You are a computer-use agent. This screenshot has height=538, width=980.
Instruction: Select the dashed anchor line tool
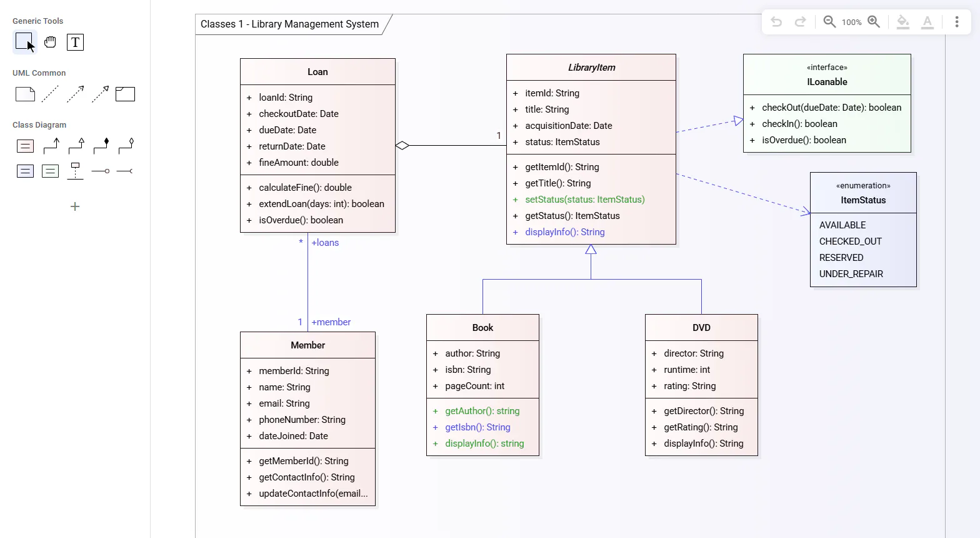50,94
